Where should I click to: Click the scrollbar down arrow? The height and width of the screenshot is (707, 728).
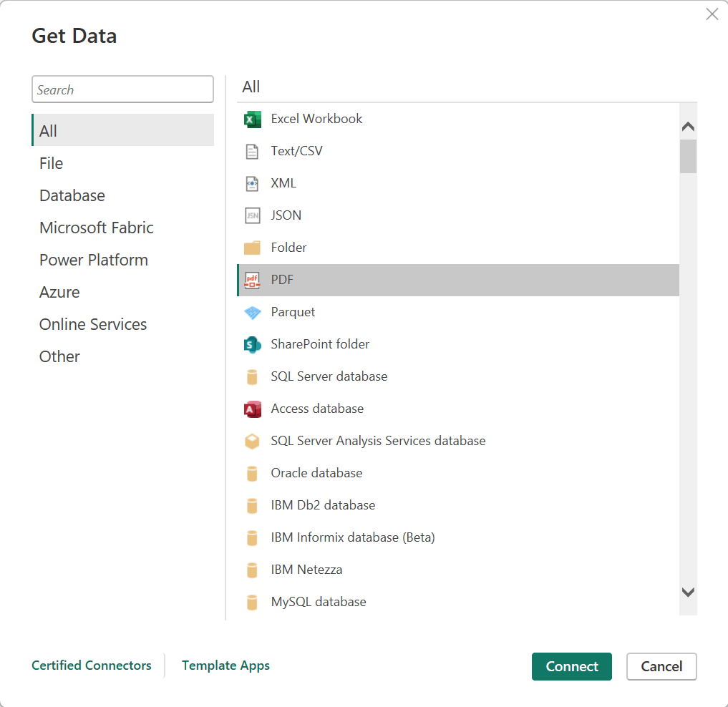click(687, 593)
